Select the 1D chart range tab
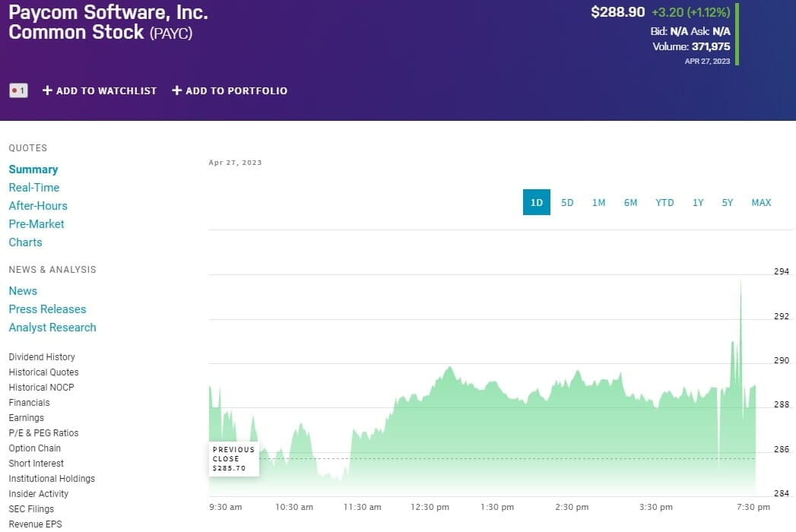The height and width of the screenshot is (532, 796). click(536, 202)
